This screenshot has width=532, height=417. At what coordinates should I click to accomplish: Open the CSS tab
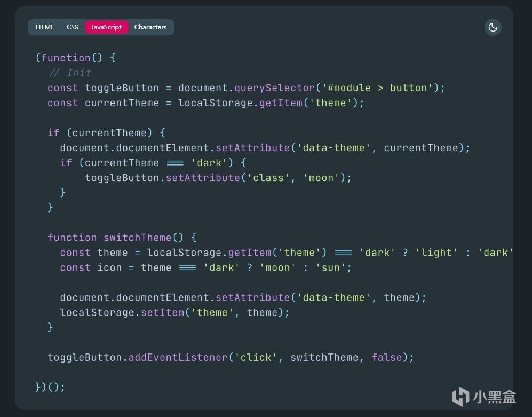72,27
